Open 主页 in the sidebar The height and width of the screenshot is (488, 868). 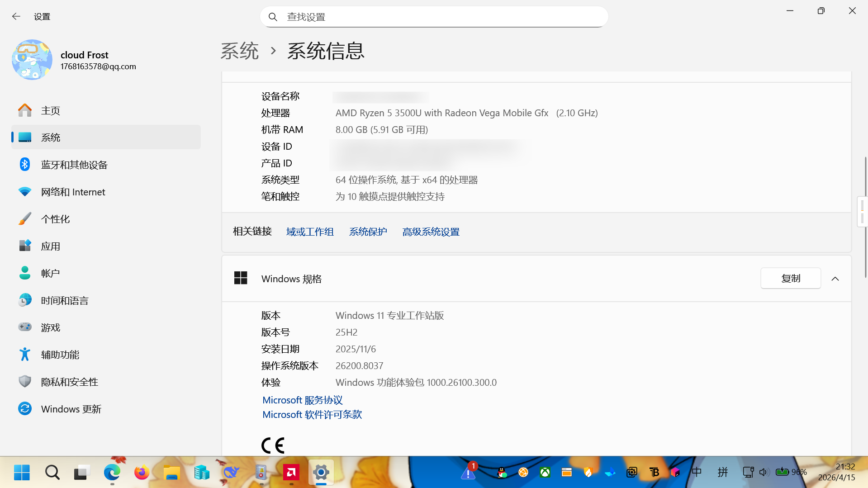coord(106,110)
